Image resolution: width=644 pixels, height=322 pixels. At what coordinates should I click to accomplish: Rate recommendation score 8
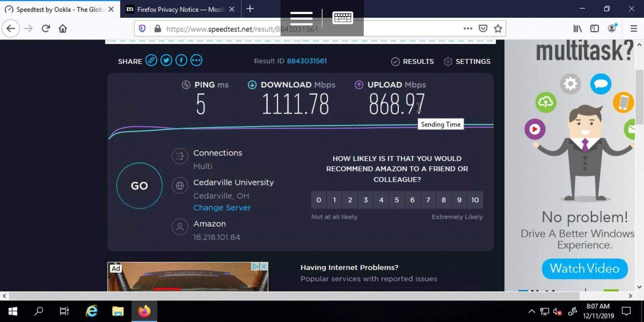click(x=443, y=200)
